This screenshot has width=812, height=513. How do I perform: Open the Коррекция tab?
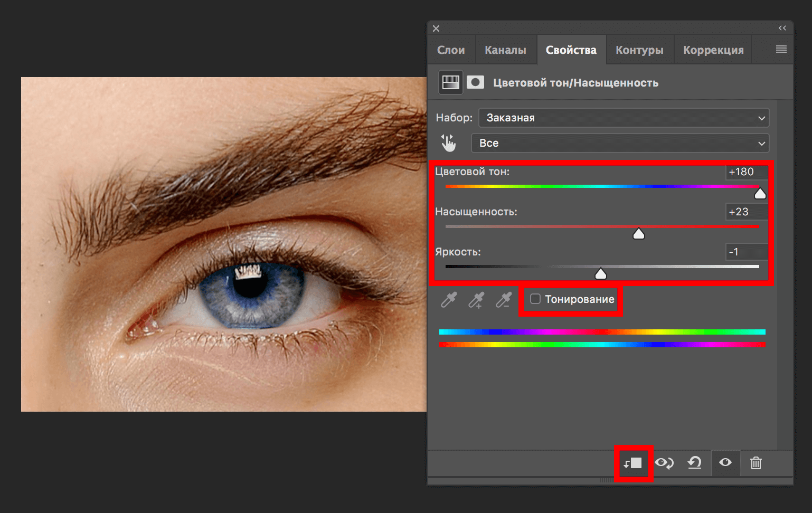coord(712,49)
